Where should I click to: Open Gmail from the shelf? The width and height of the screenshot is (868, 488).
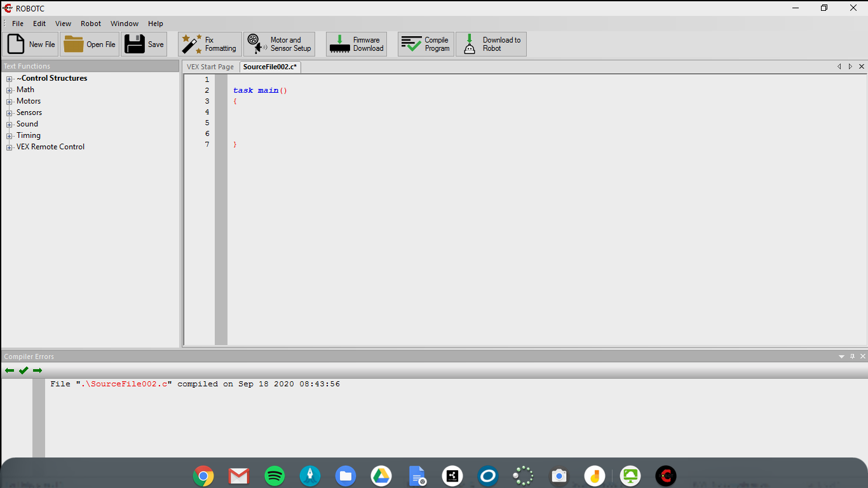click(239, 475)
